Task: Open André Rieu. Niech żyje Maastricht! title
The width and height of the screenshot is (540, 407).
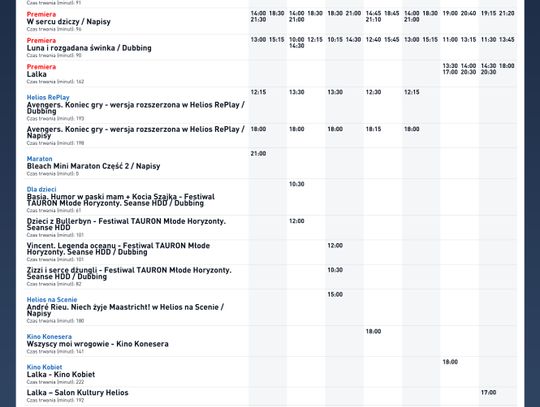Action: (125, 310)
